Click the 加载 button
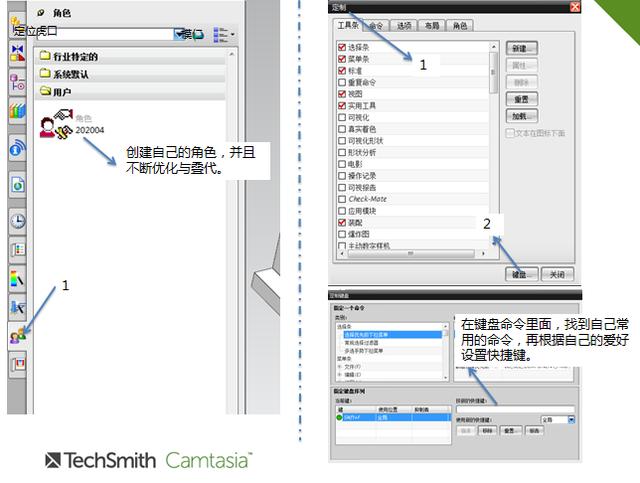This screenshot has width=640, height=483. 522,116
